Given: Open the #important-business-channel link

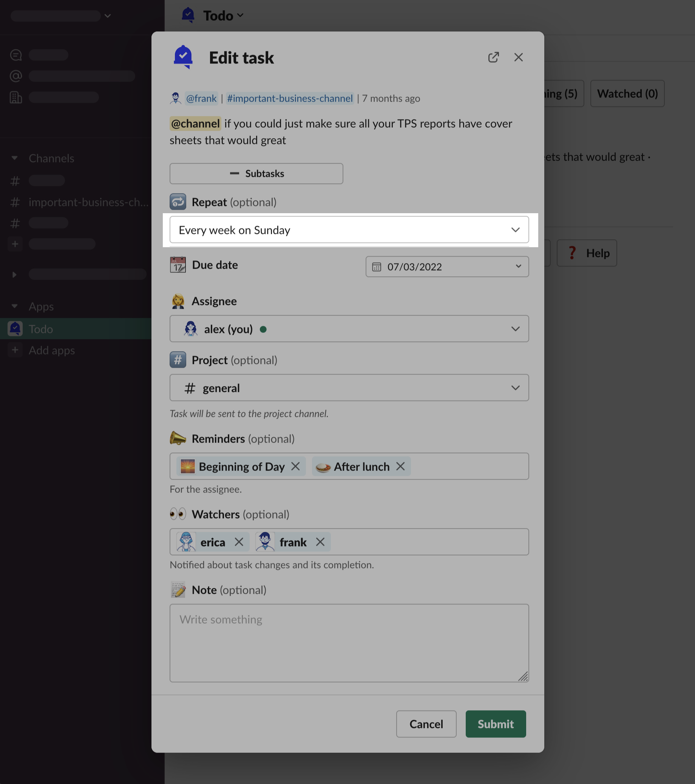Looking at the screenshot, I should coord(289,99).
